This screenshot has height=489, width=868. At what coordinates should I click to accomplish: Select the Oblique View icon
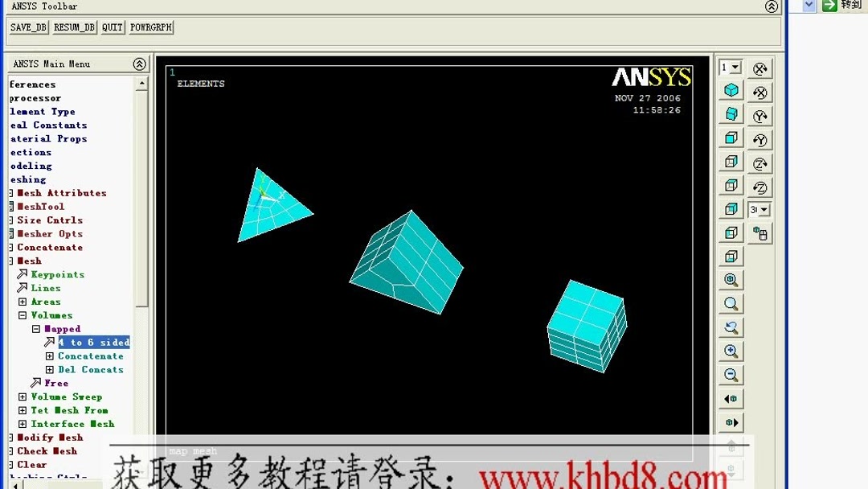point(731,114)
